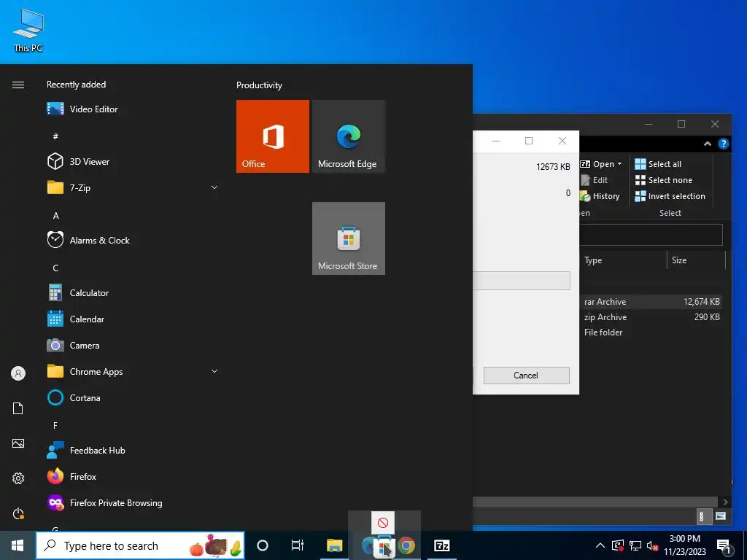This screenshot has width=747, height=560.
Task: Open History in Explorer ribbon
Action: 600,196
